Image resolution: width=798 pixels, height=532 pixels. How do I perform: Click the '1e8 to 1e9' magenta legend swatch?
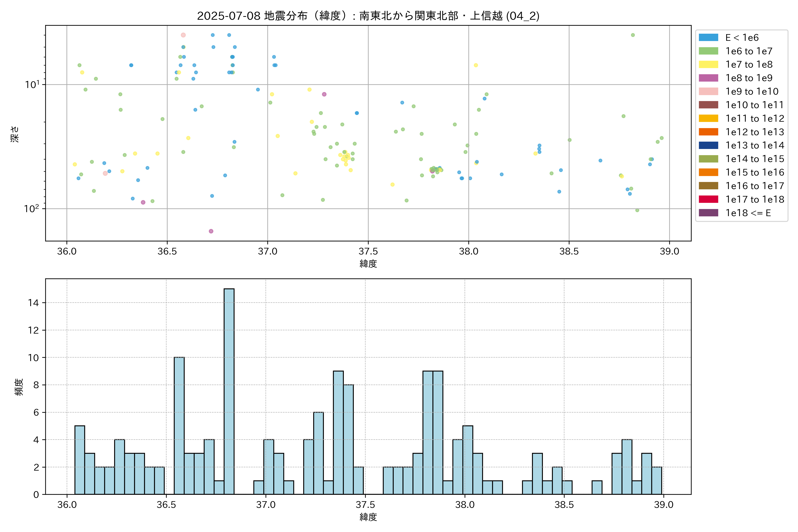point(708,78)
